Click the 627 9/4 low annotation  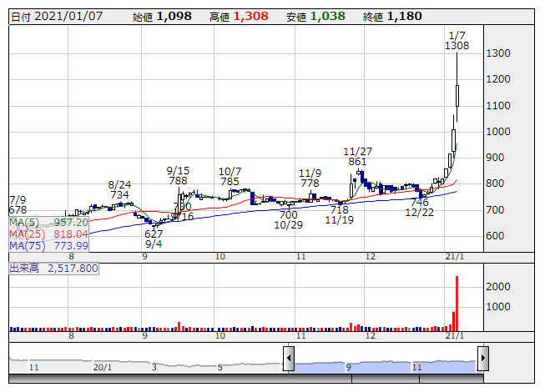[153, 239]
